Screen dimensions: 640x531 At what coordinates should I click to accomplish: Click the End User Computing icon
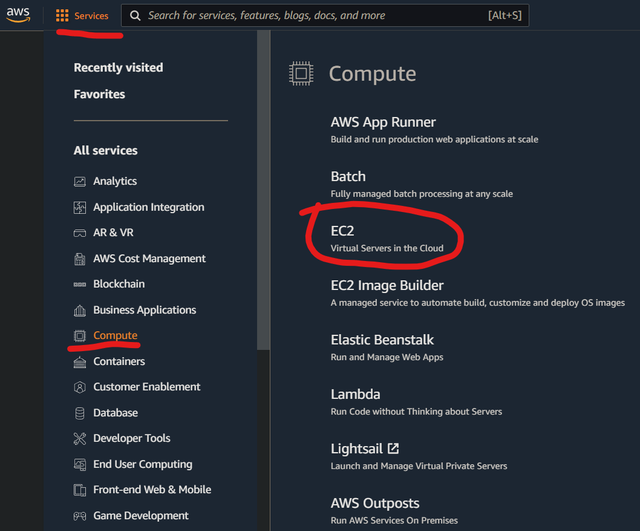pos(80,464)
